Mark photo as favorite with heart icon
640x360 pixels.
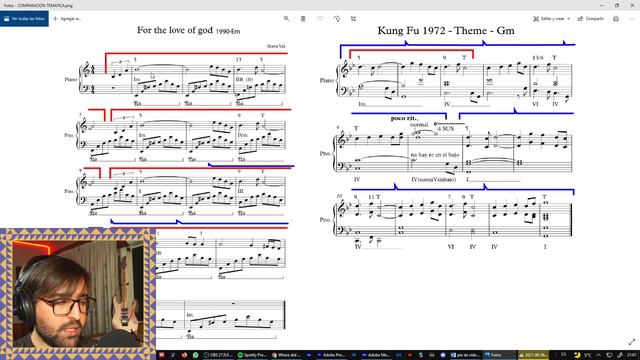coord(320,19)
